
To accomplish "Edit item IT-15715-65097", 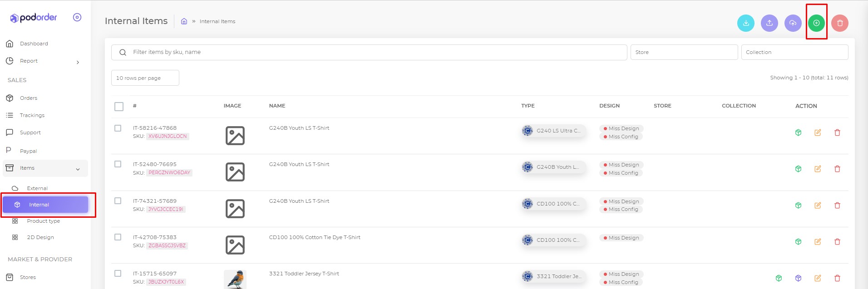I will (818, 278).
